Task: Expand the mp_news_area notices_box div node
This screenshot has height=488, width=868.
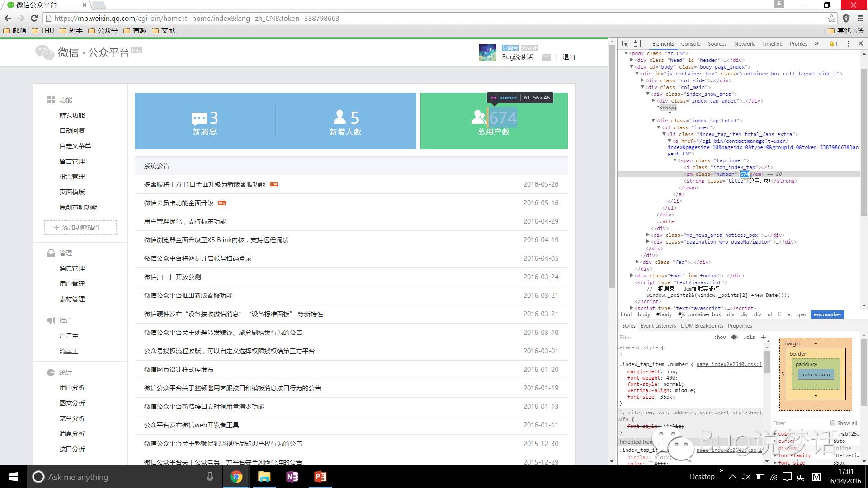Action: pos(648,235)
